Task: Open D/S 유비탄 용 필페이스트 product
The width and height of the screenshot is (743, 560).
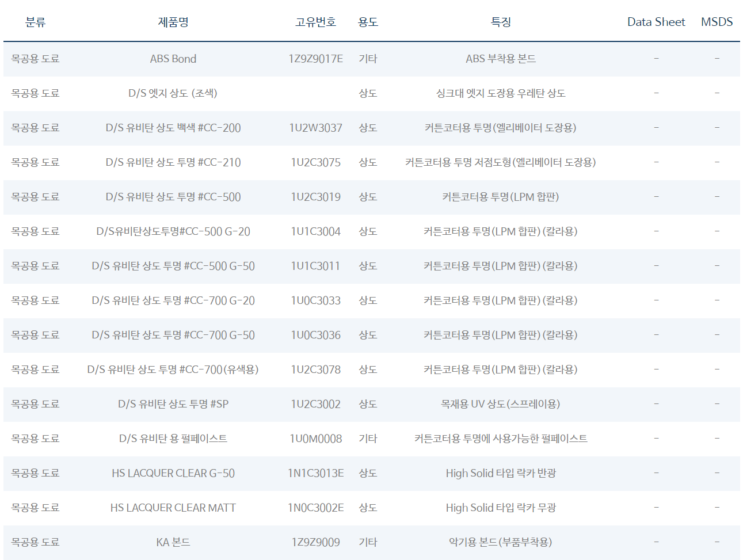Action: click(173, 439)
